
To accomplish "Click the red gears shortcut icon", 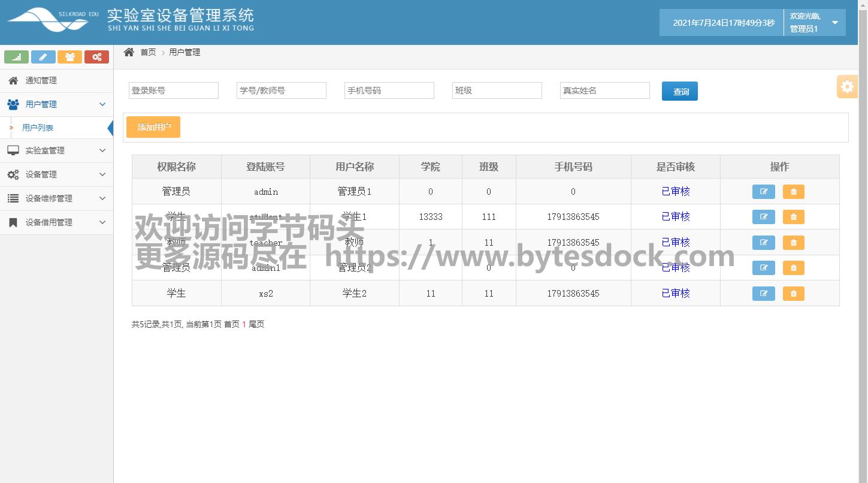I will (x=96, y=57).
